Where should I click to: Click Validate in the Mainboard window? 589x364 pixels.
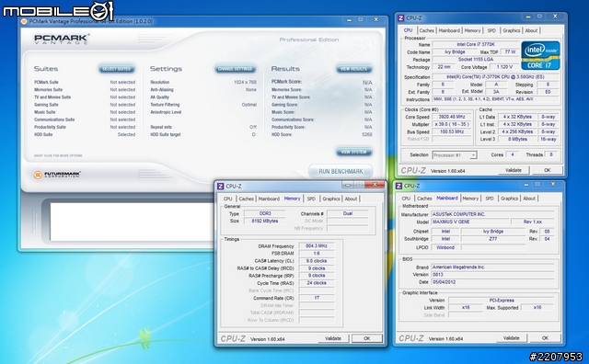point(512,338)
